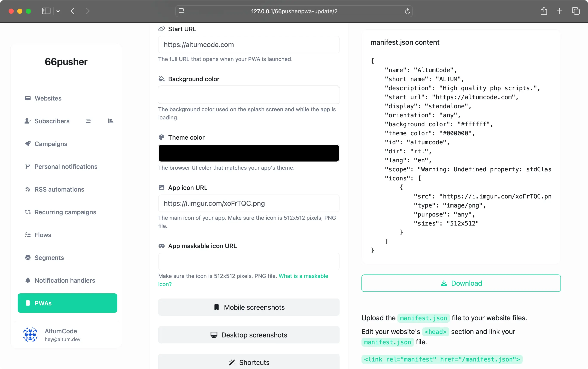Reload the page in Safari

(x=407, y=11)
